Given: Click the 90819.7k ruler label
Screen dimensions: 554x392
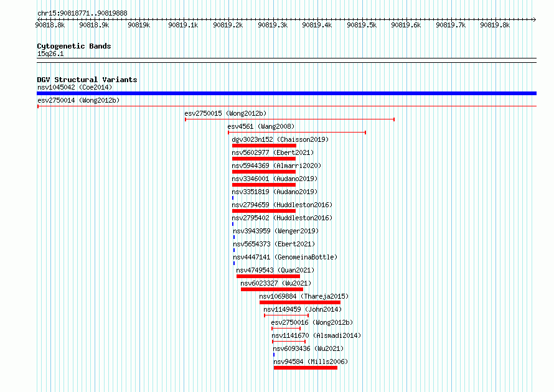Looking at the screenshot, I should 451,25.
